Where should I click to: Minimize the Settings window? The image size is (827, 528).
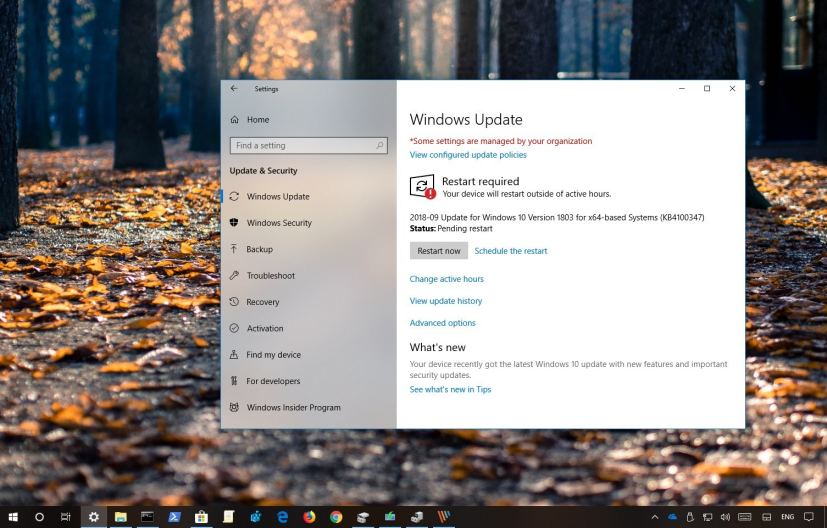(x=682, y=89)
